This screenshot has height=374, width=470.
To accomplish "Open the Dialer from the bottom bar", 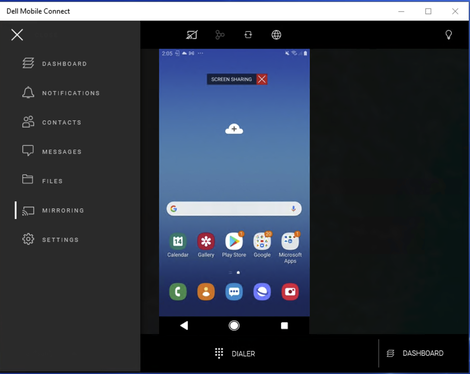I will coord(235,353).
